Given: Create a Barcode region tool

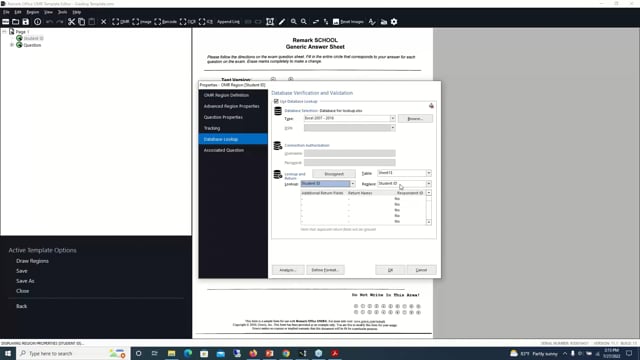Looking at the screenshot, I should pyautogui.click(x=165, y=22).
